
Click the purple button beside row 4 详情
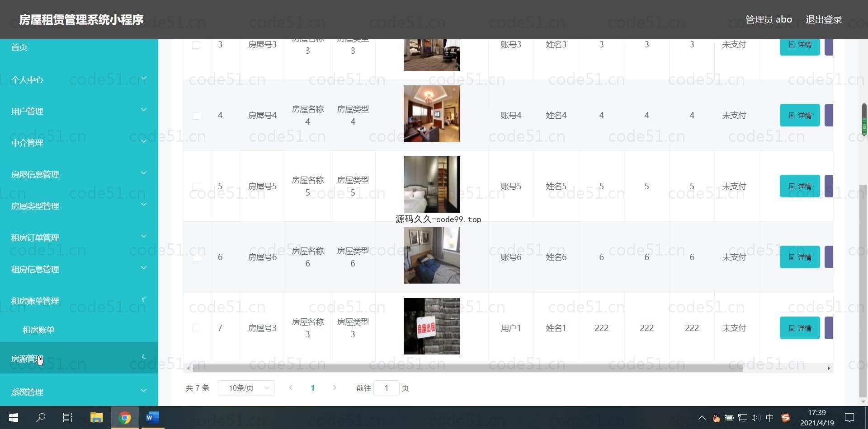[829, 115]
